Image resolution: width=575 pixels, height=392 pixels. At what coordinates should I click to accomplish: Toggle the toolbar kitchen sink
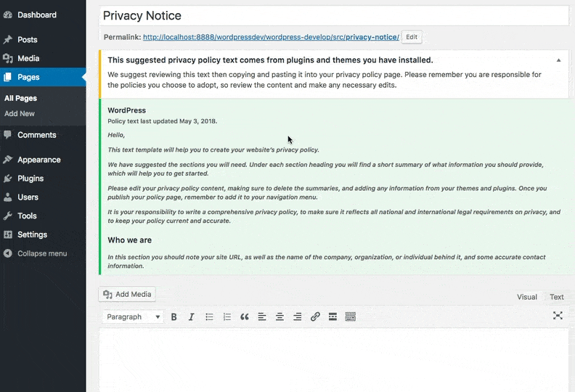[351, 317]
